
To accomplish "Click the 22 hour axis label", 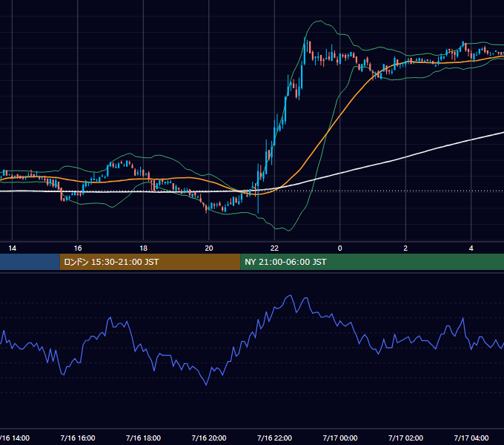I will coord(274,248).
